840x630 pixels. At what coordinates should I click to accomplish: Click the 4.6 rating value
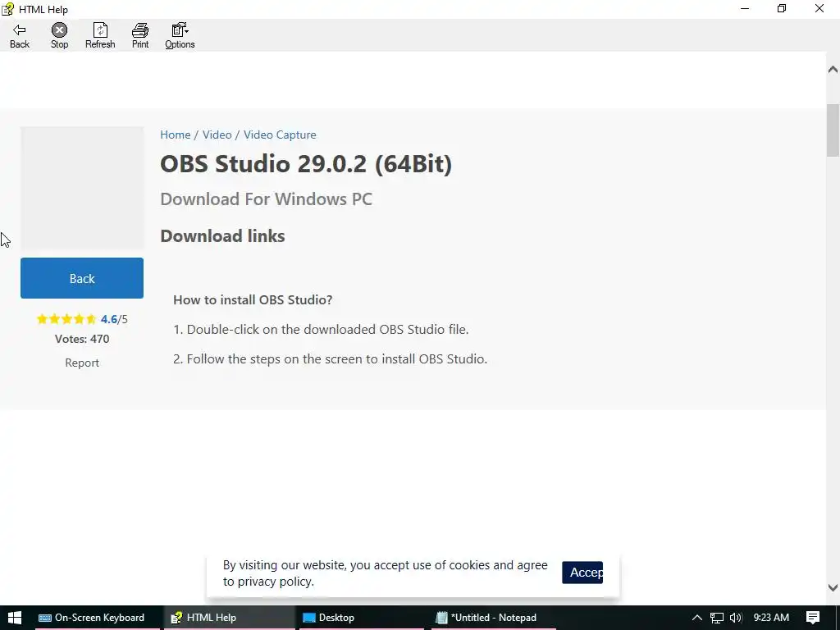(x=109, y=319)
